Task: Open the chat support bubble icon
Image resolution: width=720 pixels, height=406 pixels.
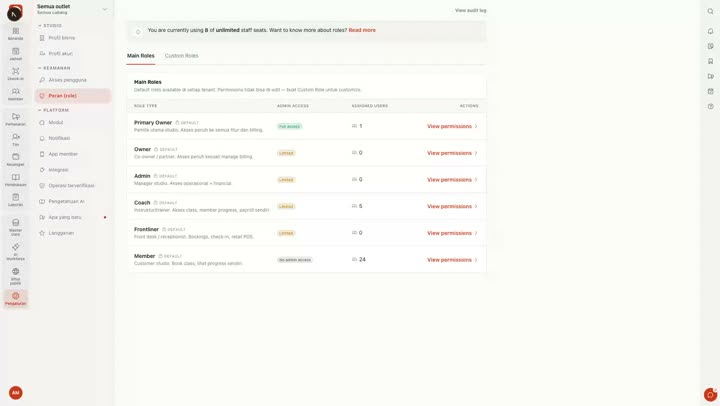Action: tap(710, 394)
